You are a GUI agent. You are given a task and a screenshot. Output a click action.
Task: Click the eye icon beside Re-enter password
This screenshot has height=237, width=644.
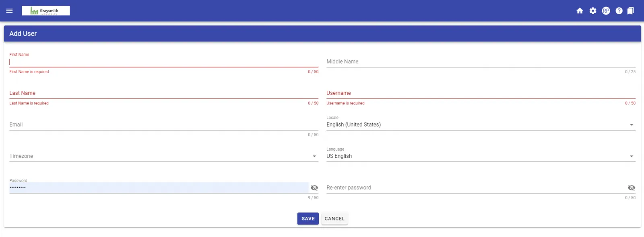(631, 188)
